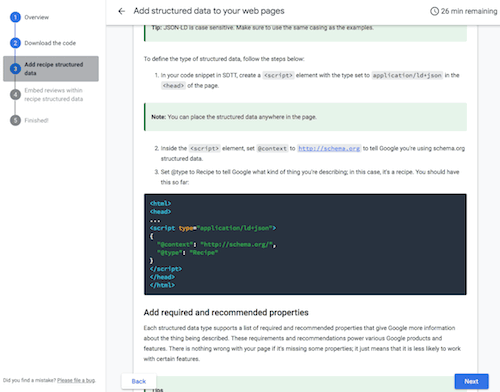
Task: Click step 3 'Set @type to Recipe' text
Action: click(310, 177)
